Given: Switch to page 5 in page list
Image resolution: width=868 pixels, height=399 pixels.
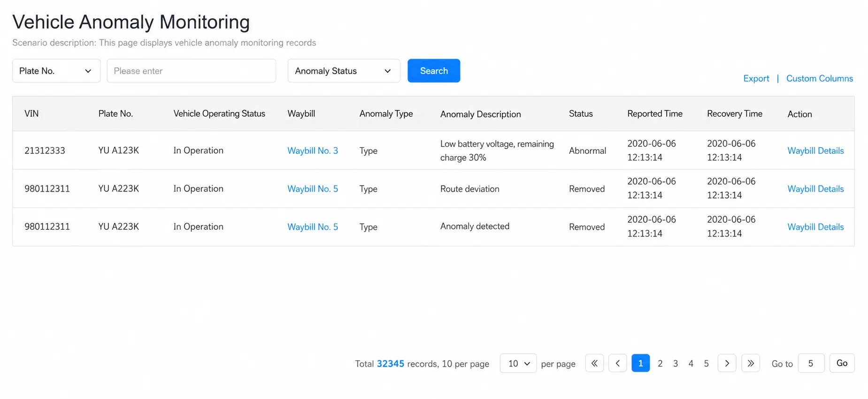Looking at the screenshot, I should coord(707,363).
